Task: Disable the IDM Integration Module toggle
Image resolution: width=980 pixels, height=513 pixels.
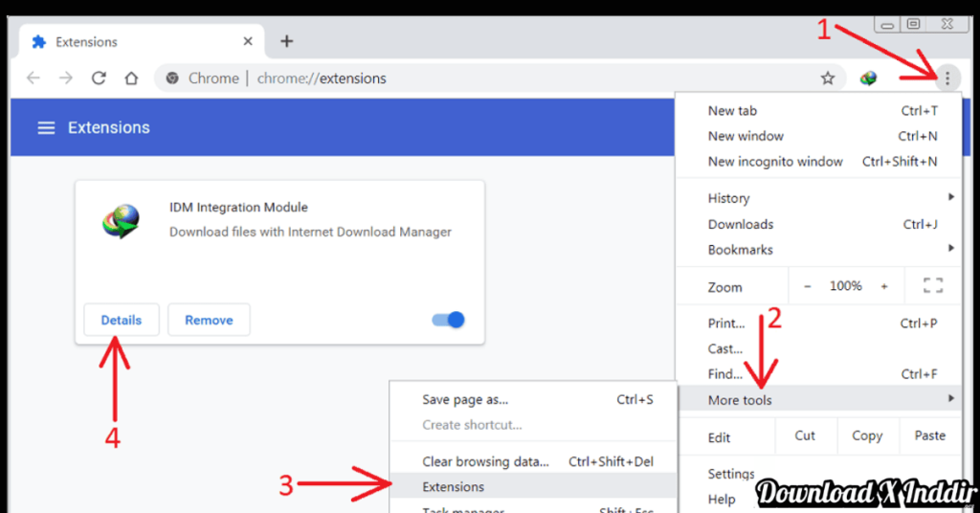Action: [449, 320]
